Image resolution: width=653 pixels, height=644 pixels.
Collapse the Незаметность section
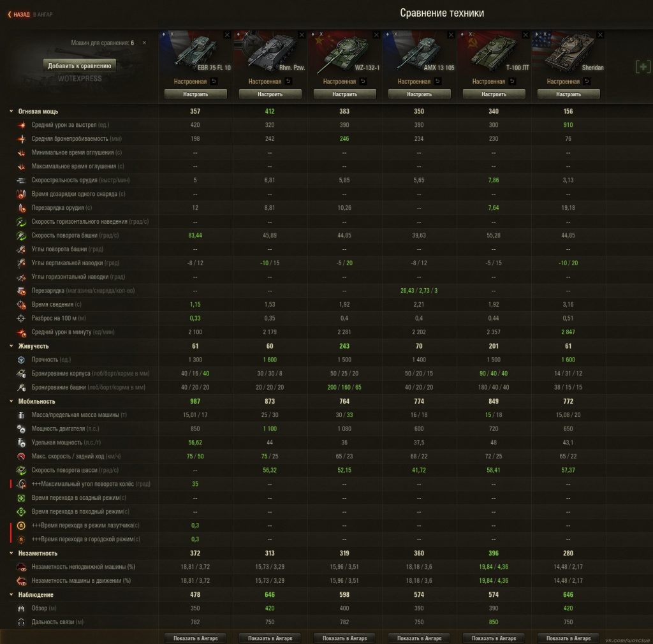tap(11, 553)
